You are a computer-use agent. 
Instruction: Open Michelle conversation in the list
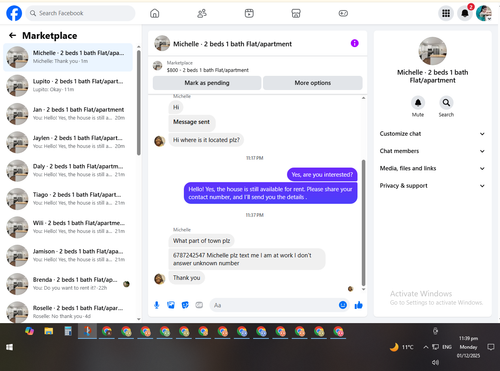coord(68,57)
